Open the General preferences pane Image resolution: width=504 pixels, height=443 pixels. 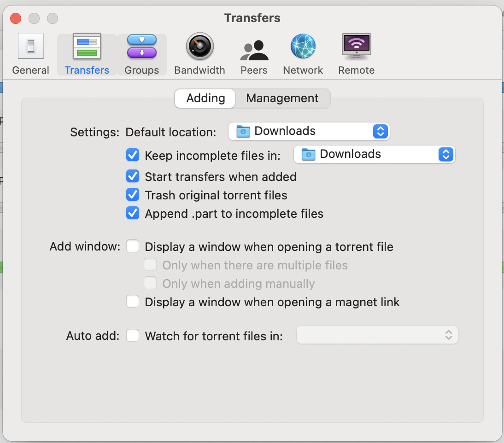30,53
